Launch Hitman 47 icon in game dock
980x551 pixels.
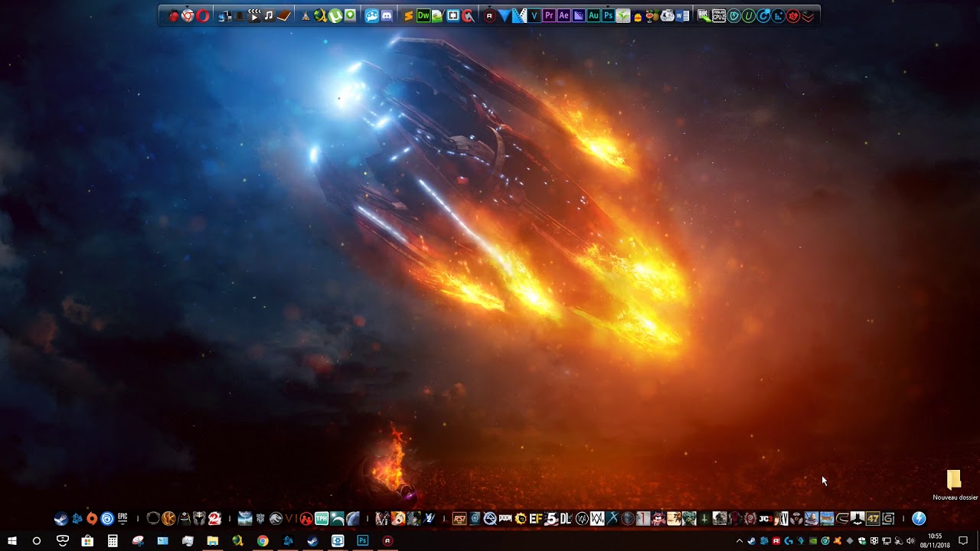tap(873, 519)
